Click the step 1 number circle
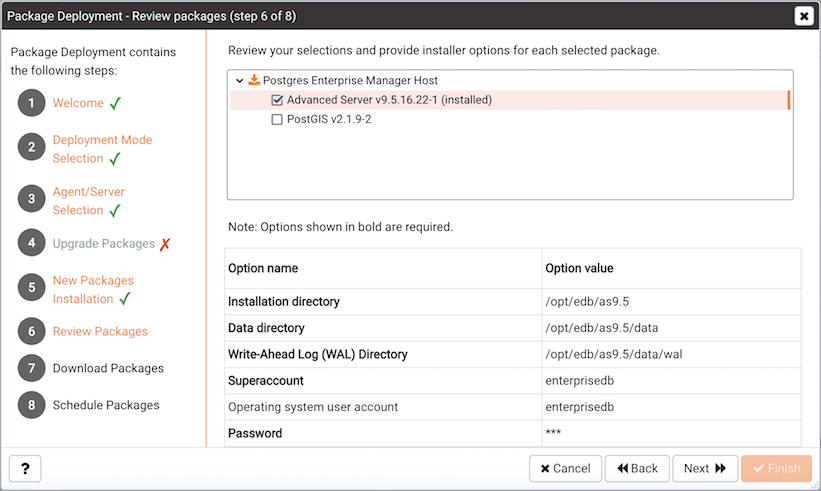821x491 pixels. coord(31,103)
